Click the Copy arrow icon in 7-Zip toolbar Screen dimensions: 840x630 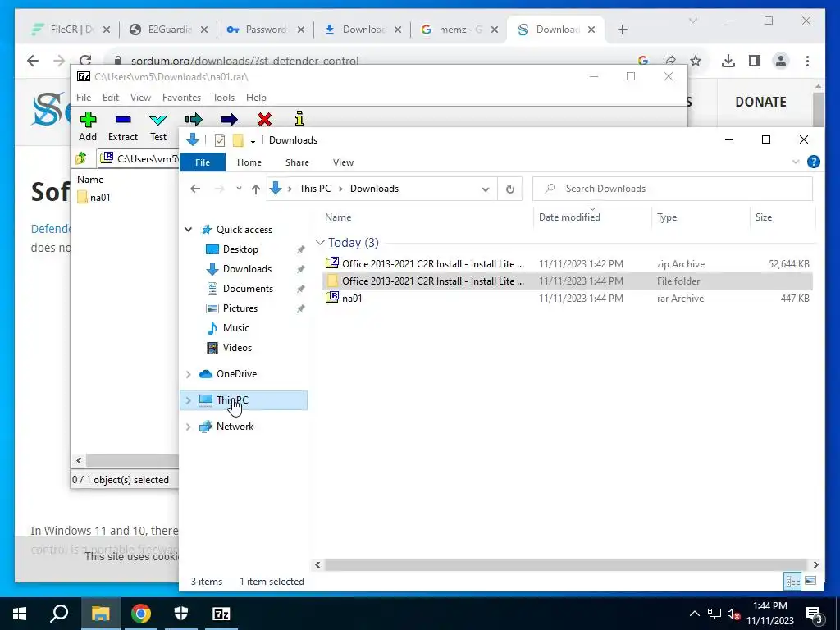[194, 119]
